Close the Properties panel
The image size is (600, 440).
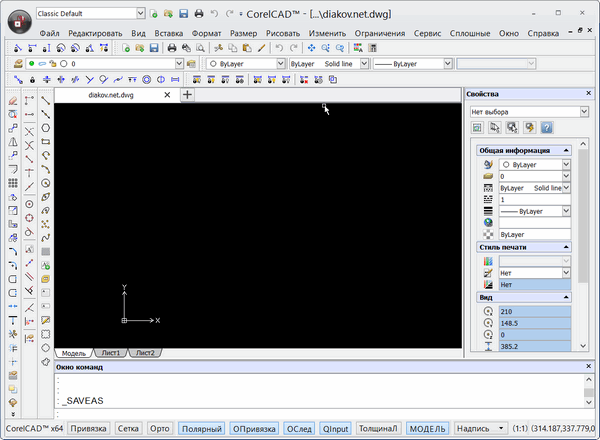(589, 95)
